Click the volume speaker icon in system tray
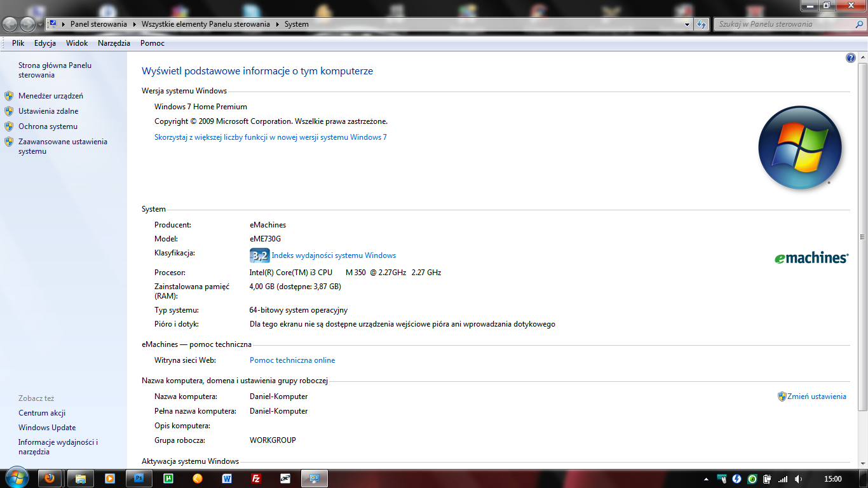The width and height of the screenshot is (868, 488). [x=798, y=479]
